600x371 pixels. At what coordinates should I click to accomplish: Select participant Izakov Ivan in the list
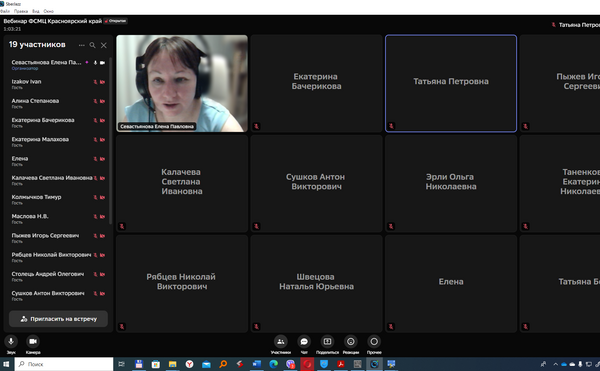click(x=57, y=84)
